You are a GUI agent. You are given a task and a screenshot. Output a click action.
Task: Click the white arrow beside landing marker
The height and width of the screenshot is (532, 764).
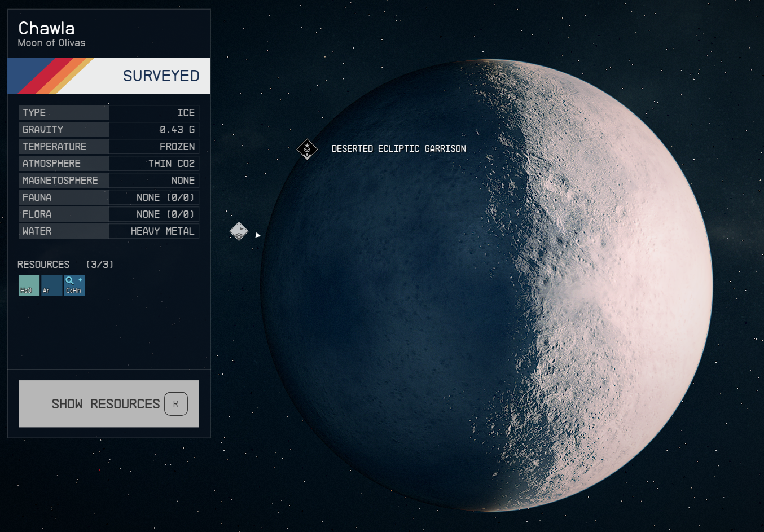coord(258,235)
